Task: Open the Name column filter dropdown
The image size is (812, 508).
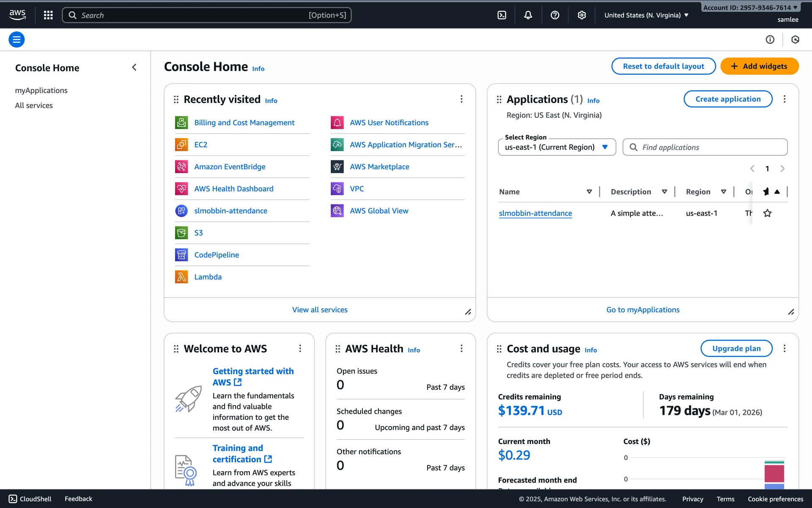Action: tap(589, 192)
